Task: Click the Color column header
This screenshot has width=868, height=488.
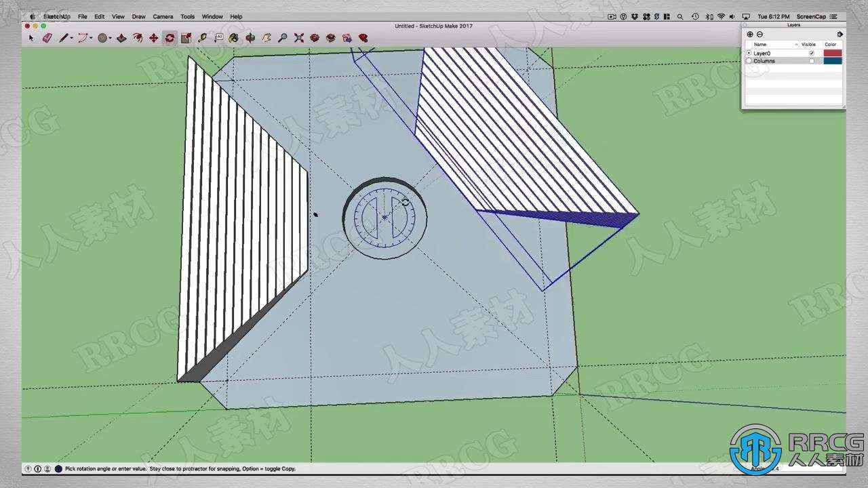Action: point(831,45)
